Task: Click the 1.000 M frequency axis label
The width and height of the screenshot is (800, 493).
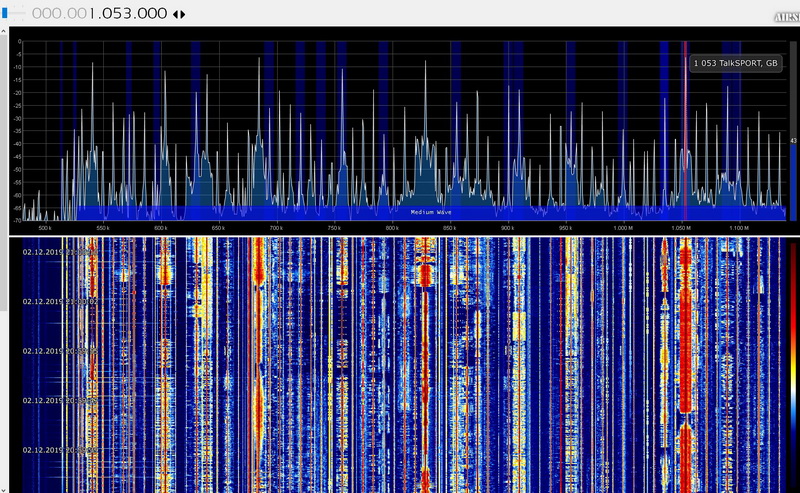Action: coord(623,228)
